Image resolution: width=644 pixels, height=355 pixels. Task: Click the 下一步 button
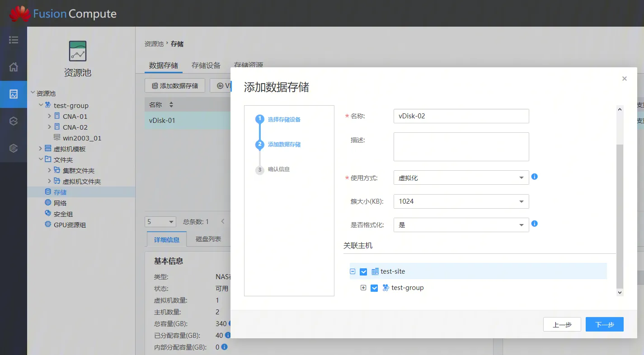[604, 325]
